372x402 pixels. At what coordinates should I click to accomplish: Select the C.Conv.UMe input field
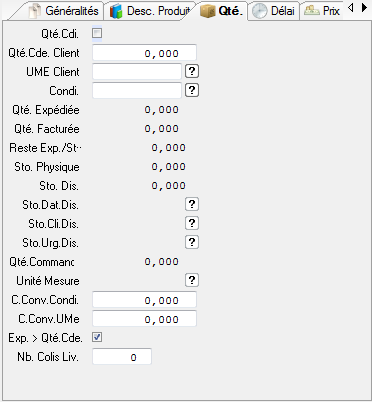point(144,319)
